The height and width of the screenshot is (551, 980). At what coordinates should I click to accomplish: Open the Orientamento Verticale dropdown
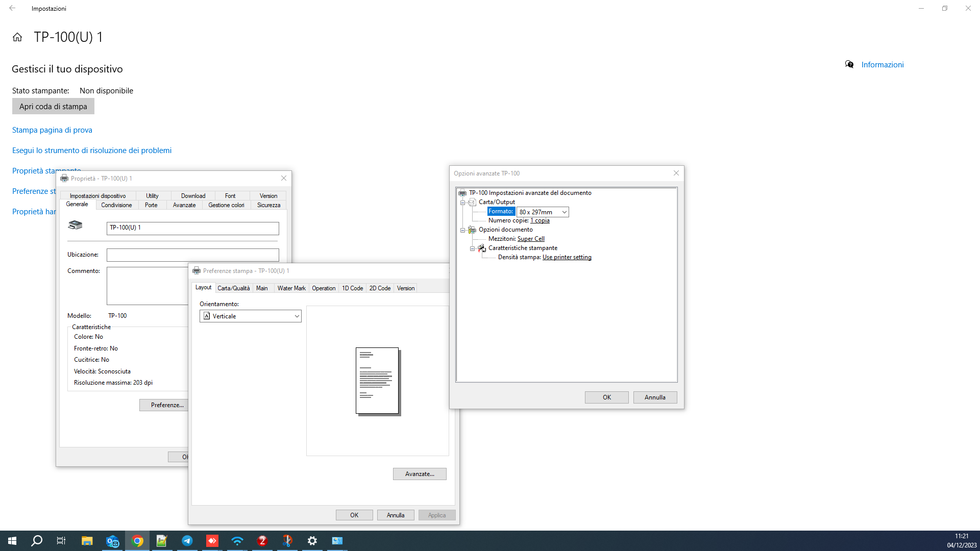click(251, 316)
